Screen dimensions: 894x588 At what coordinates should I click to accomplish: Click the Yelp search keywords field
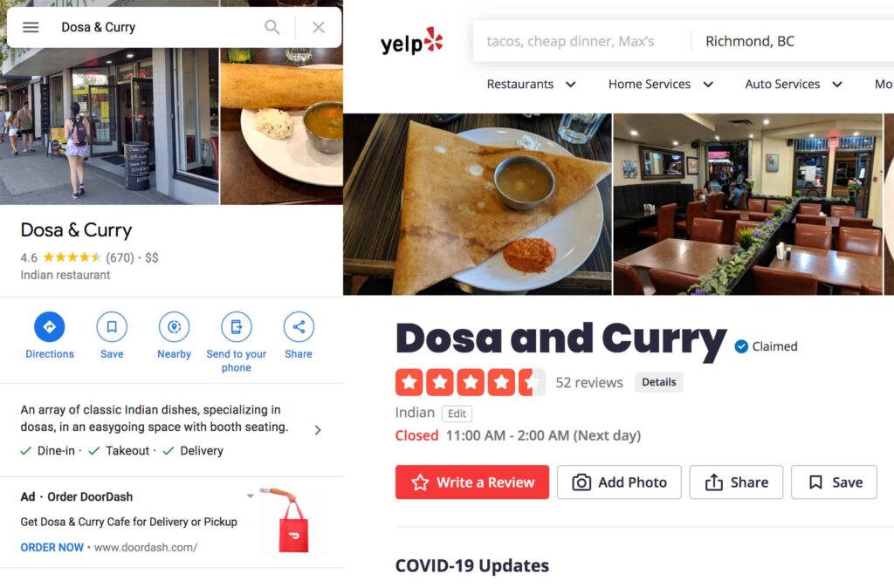tap(581, 41)
